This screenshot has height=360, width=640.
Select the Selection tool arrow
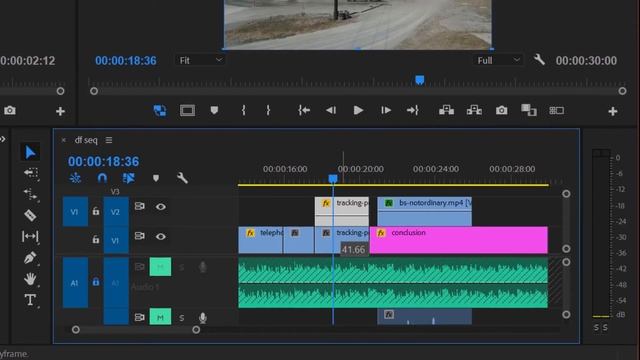(x=30, y=152)
